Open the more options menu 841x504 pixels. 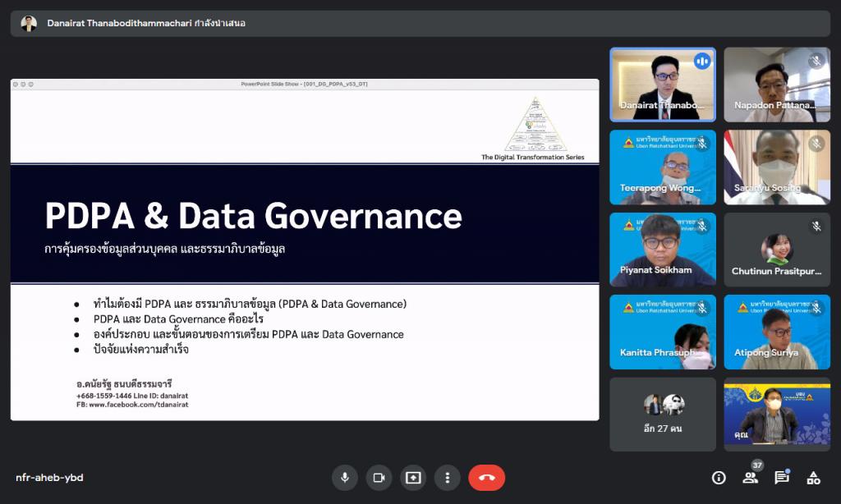pos(447,478)
